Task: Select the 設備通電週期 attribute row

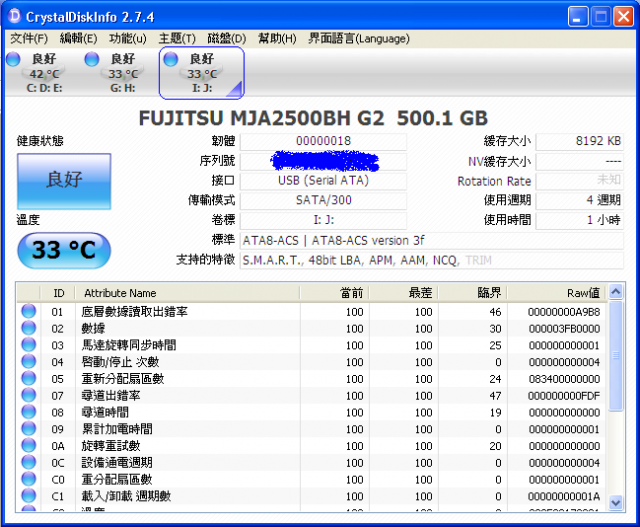Action: pyautogui.click(x=312, y=462)
